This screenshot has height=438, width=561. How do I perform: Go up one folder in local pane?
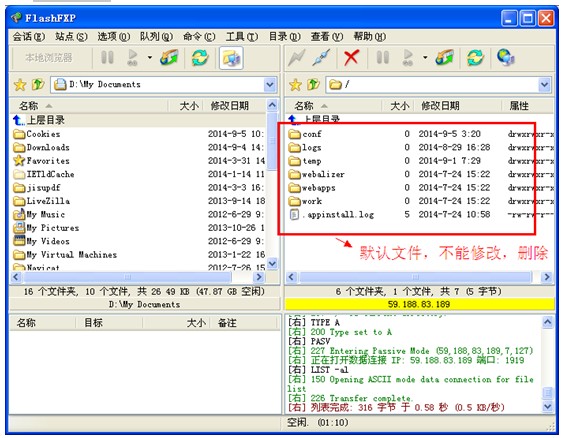[38, 84]
